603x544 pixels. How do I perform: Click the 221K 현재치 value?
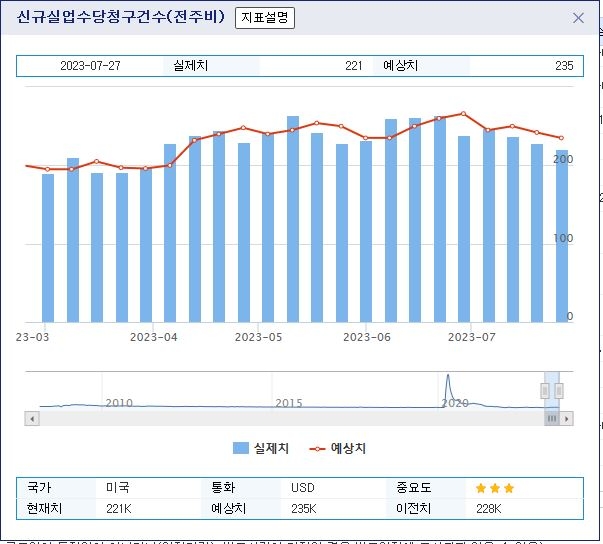(119, 509)
